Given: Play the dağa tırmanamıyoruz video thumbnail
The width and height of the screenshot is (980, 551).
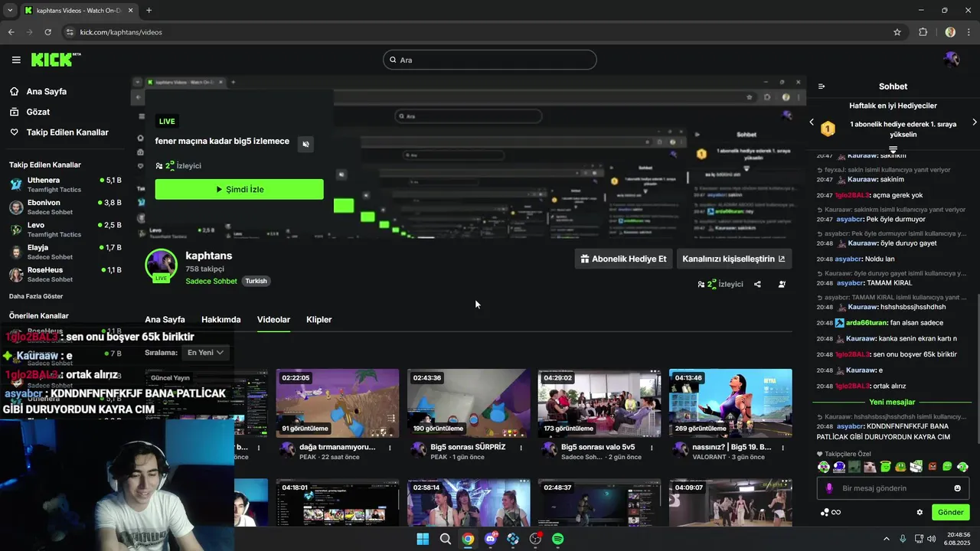Looking at the screenshot, I should 338,403.
